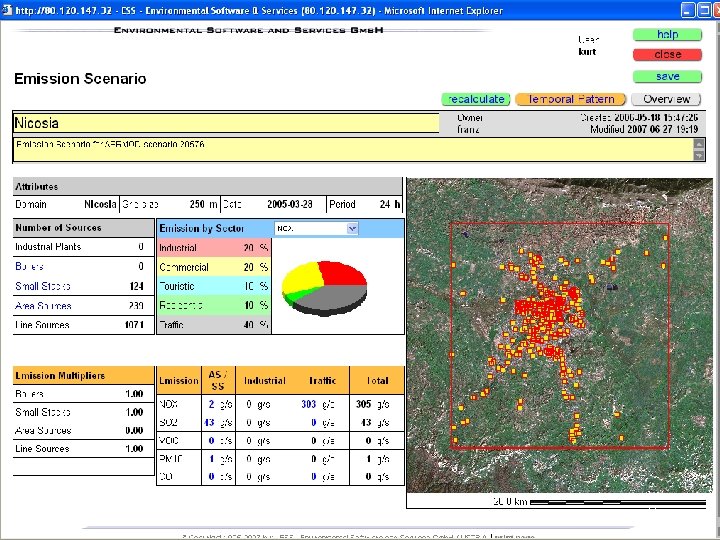720x540 pixels.
Task: Click the description box scroll-up arrow
Action: pyautogui.click(x=700, y=144)
